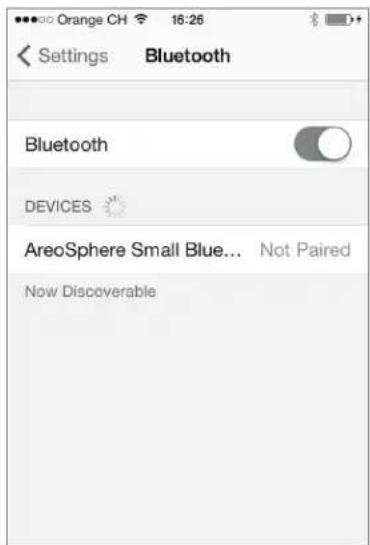Select the AreoSphere Small Blue device
The image size is (370, 545).
(188, 250)
